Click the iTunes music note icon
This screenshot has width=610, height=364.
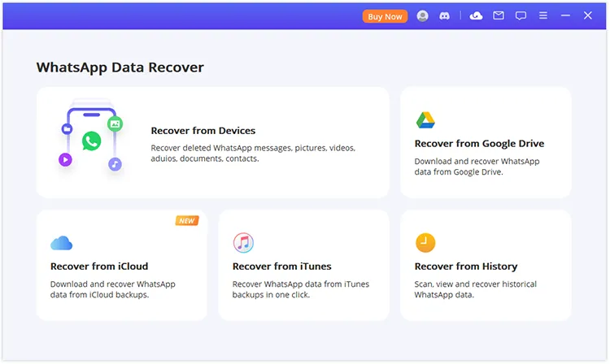[x=243, y=243]
